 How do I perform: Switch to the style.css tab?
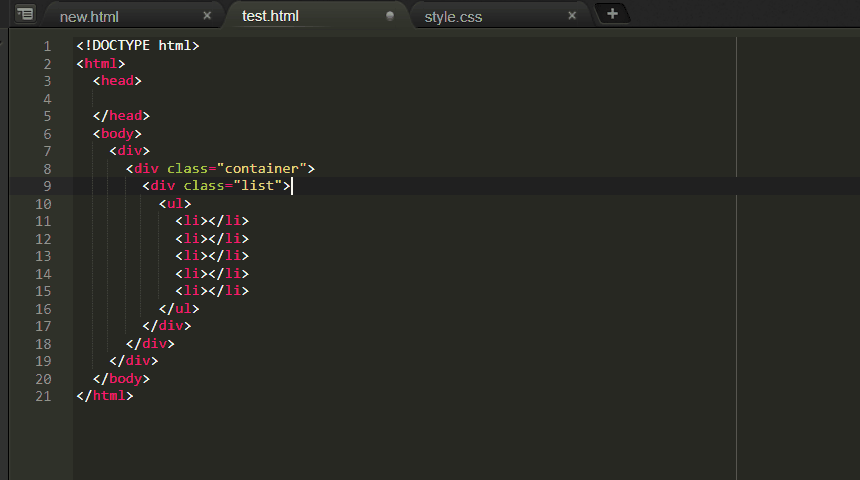pos(453,17)
